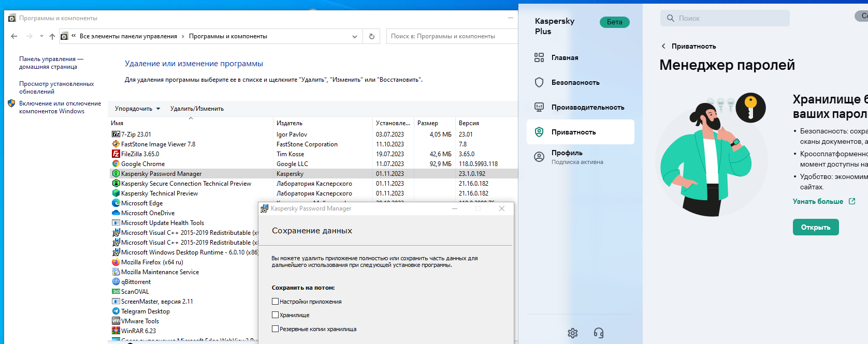The width and height of the screenshot is (868, 344).
Task: Click Поиск в Программы и компоненты field
Action: (452, 36)
